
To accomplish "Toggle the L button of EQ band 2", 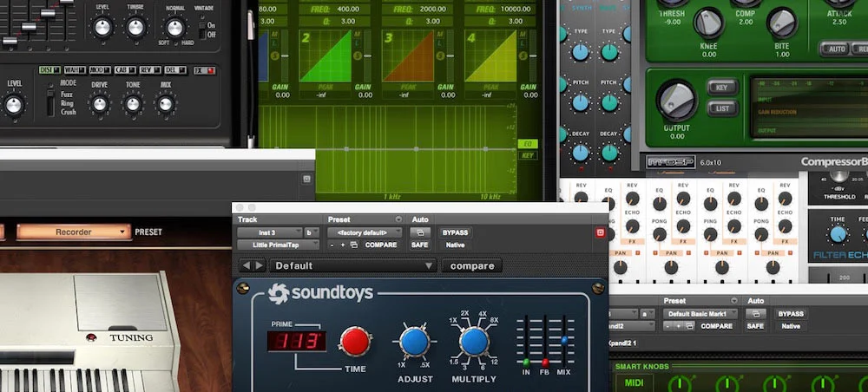I will click(x=357, y=42).
